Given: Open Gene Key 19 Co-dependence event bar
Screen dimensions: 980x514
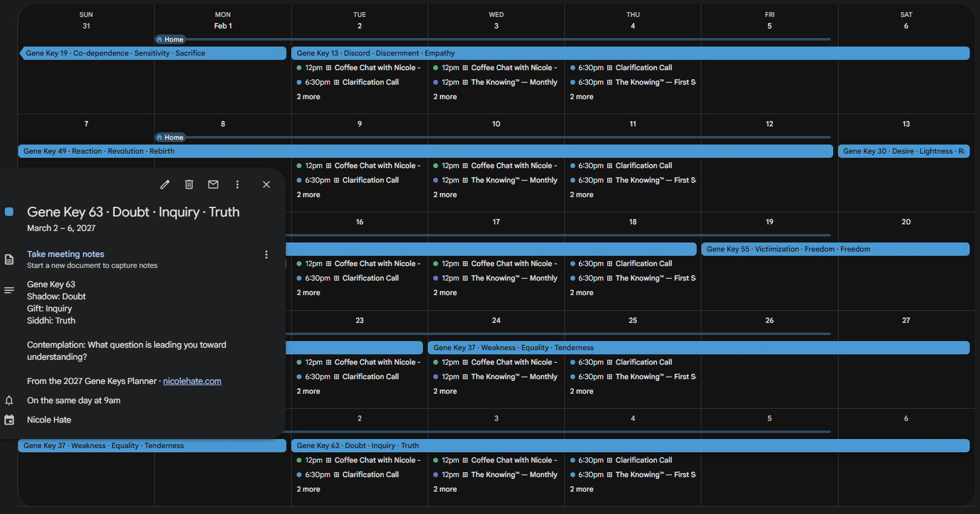Looking at the screenshot, I should (153, 53).
